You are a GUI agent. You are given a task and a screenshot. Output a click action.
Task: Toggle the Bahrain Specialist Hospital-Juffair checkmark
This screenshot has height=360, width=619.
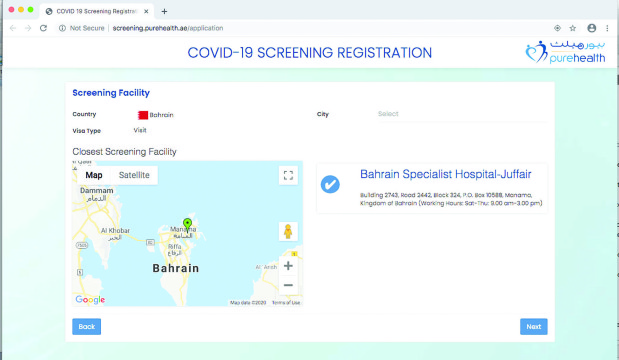point(330,184)
